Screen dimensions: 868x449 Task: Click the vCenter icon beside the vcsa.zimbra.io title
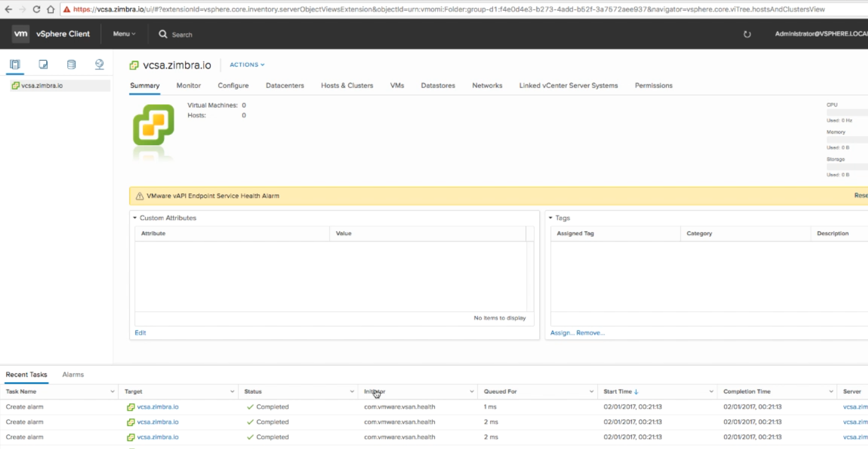coord(135,65)
